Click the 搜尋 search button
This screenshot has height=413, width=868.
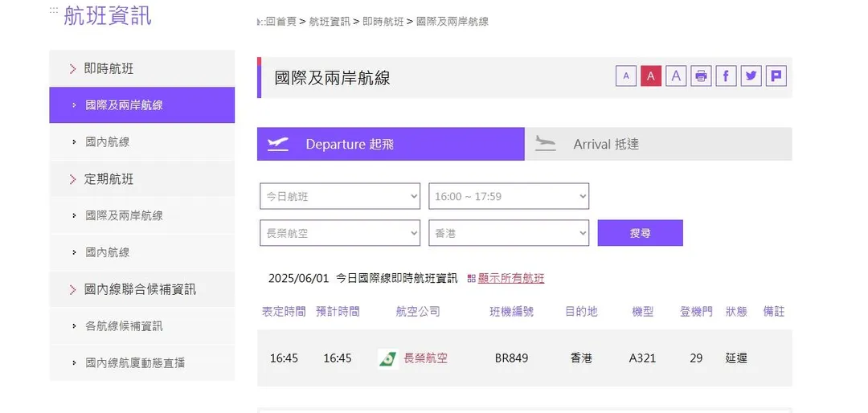[640, 233]
